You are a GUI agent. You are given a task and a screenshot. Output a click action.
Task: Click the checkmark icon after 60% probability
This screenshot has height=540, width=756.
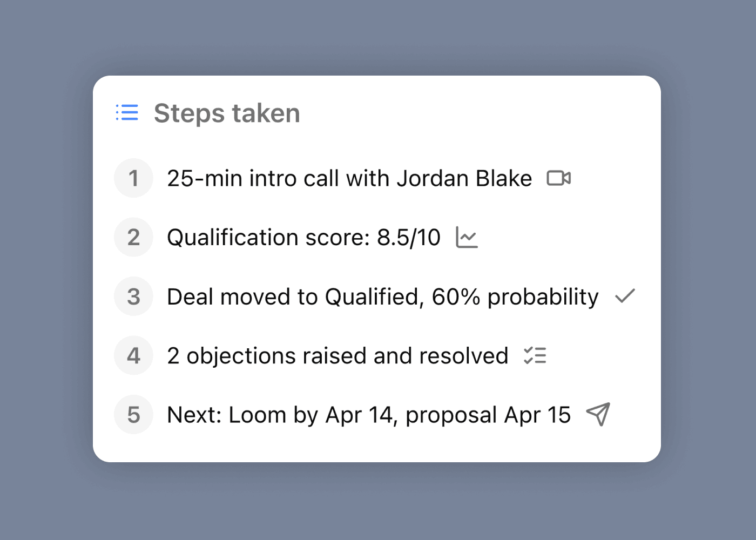[625, 296]
